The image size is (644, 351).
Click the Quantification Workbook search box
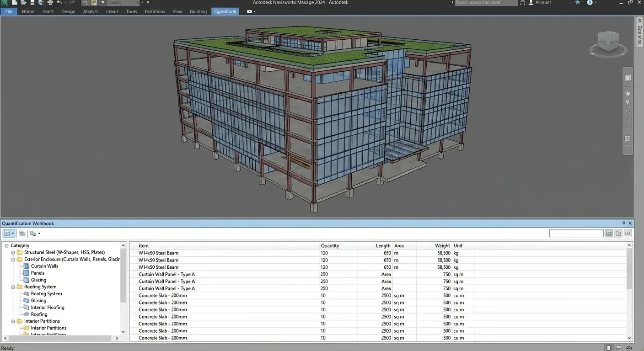coord(576,234)
